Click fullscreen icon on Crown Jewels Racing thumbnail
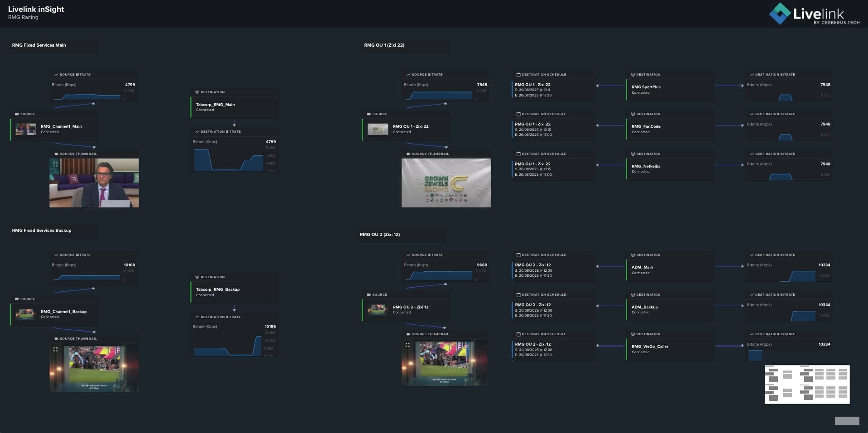Screen dimensions: 868x433 (408, 164)
